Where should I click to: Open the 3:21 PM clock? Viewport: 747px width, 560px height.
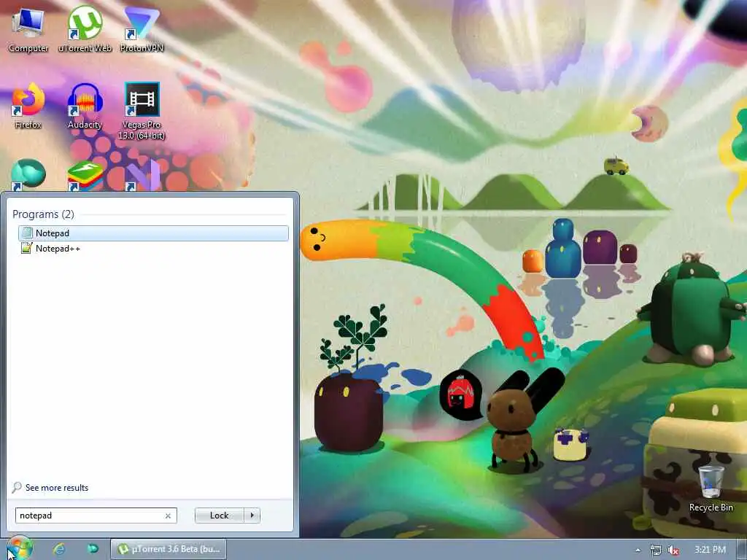[710, 550]
